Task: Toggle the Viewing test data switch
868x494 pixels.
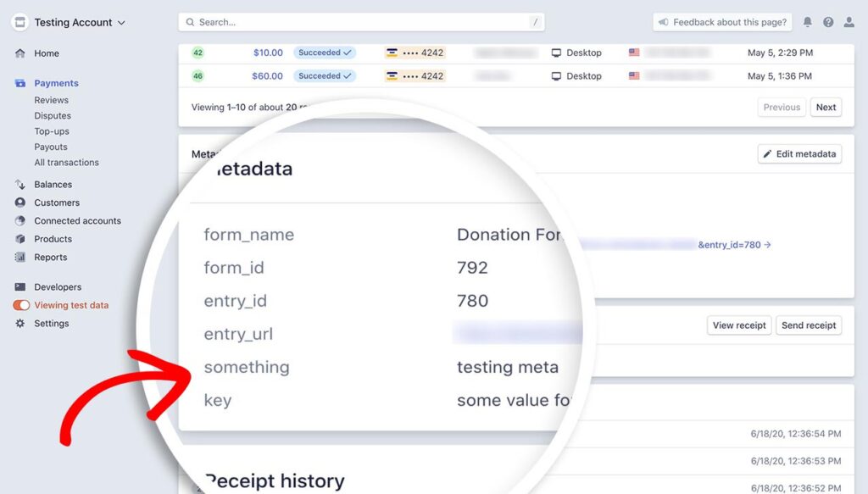Action: click(x=21, y=305)
